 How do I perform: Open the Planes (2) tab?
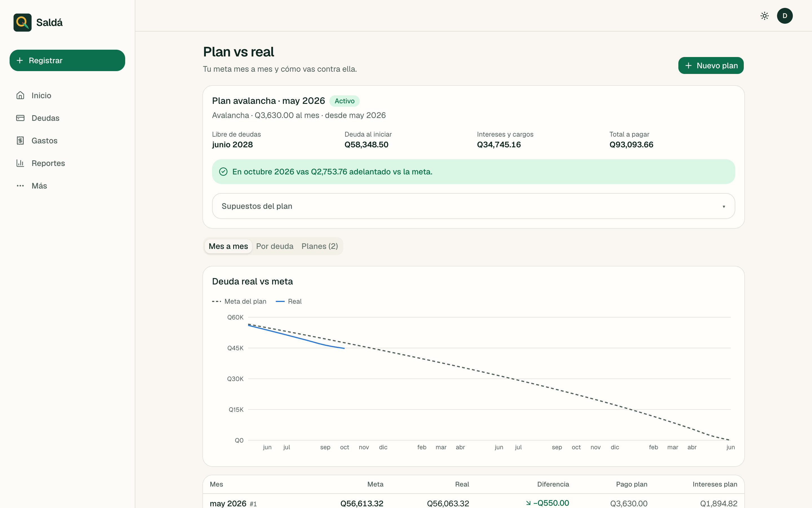point(319,246)
